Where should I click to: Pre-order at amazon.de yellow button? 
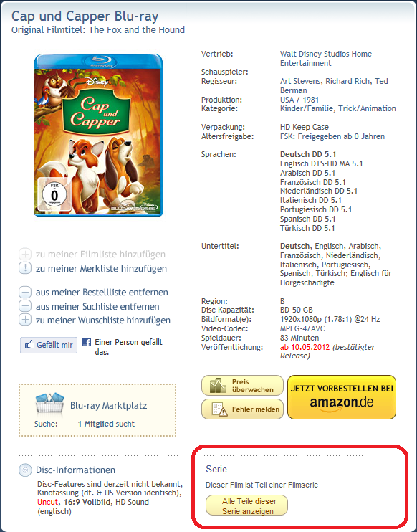[341, 397]
